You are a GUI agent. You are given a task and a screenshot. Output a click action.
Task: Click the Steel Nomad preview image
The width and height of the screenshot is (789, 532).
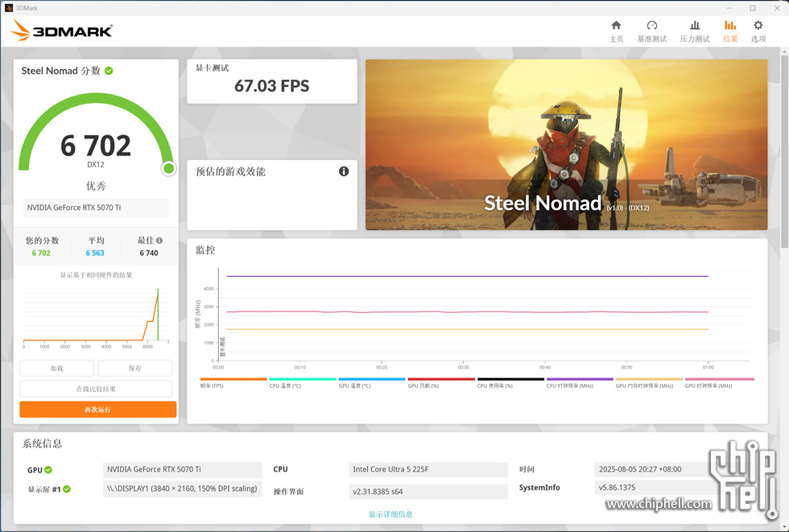(566, 145)
